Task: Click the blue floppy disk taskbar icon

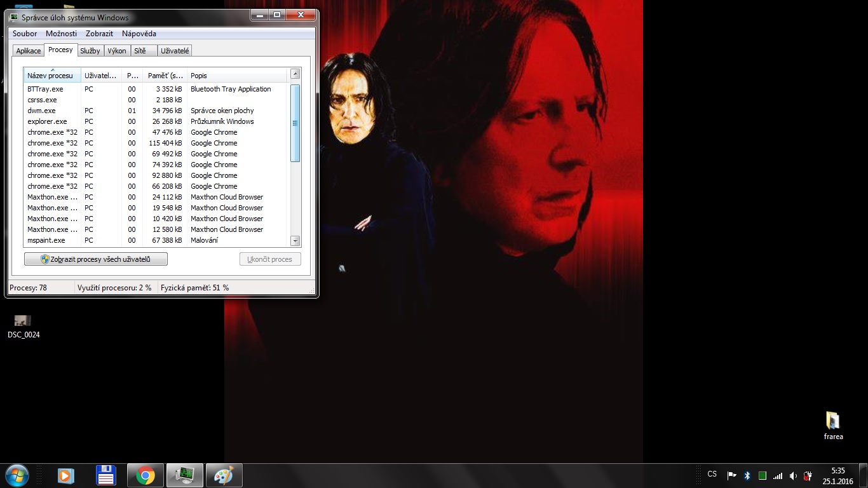Action: coord(105,475)
